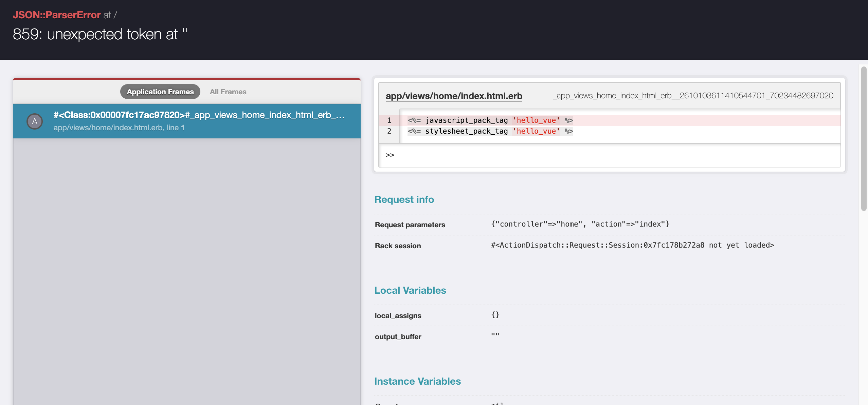This screenshot has width=868, height=405.
Task: Click the local_assigns value {}
Action: [495, 315]
